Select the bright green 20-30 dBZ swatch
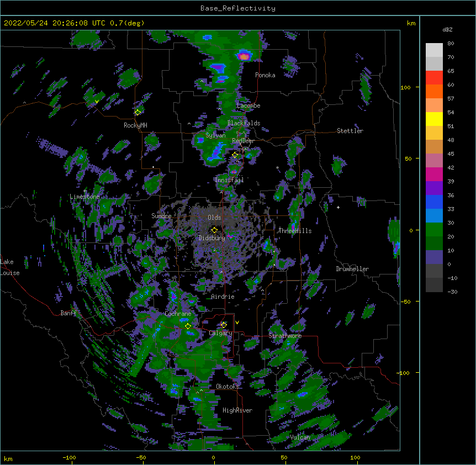The height and width of the screenshot is (465, 476). click(434, 230)
